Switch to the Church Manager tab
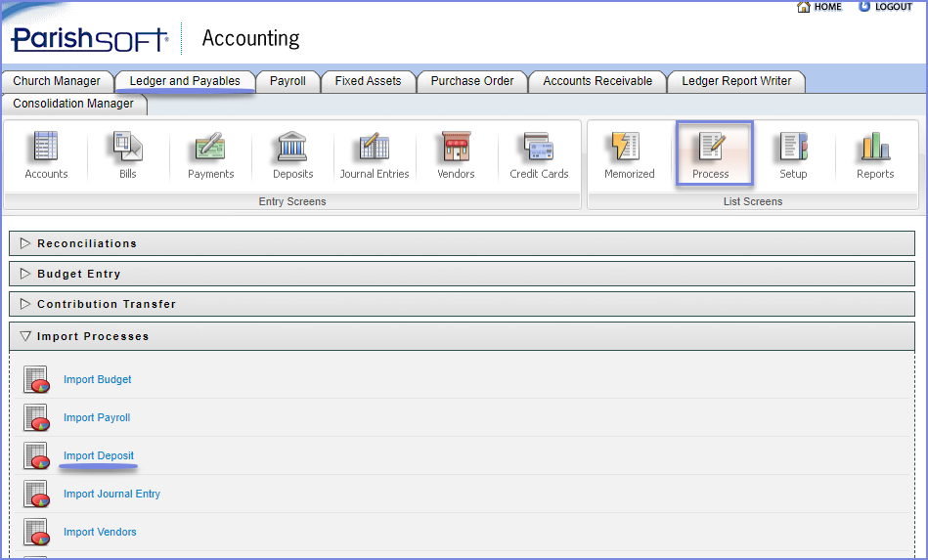 click(57, 81)
